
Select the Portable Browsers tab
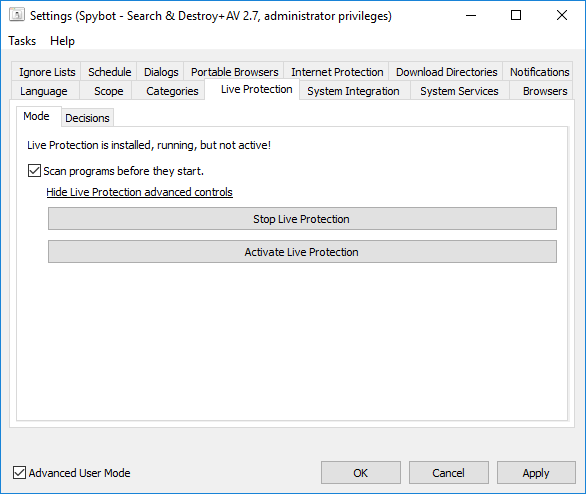[235, 72]
